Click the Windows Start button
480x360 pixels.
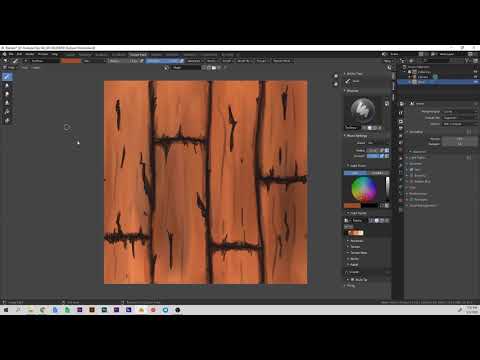pyautogui.click(x=6, y=310)
